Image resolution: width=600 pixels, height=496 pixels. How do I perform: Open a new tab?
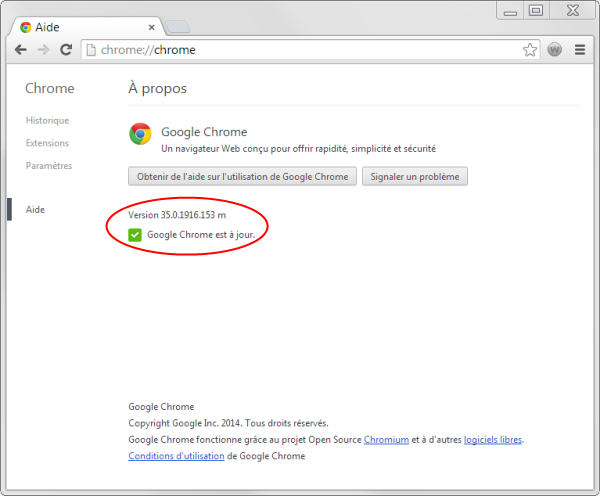click(177, 27)
